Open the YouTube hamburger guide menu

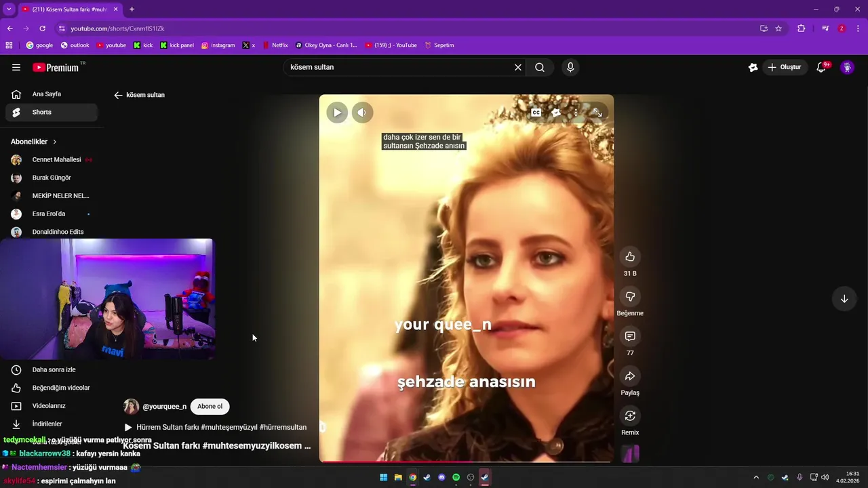click(16, 67)
